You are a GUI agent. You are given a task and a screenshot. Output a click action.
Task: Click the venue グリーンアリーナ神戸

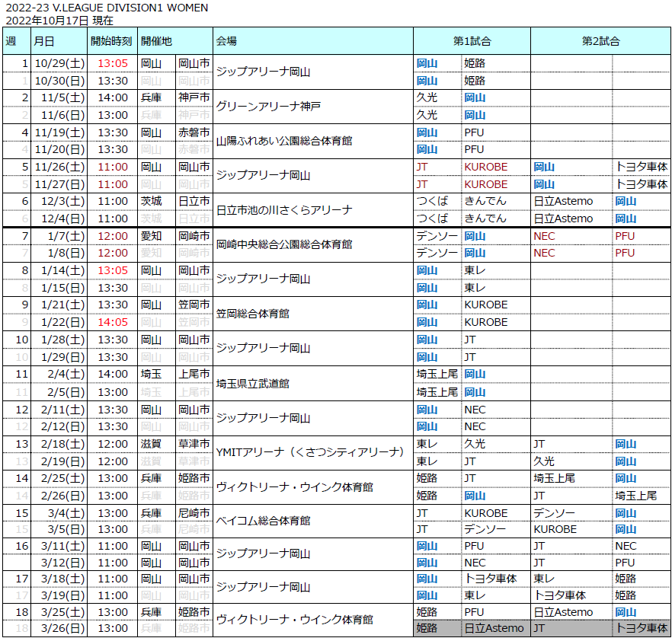268,106
